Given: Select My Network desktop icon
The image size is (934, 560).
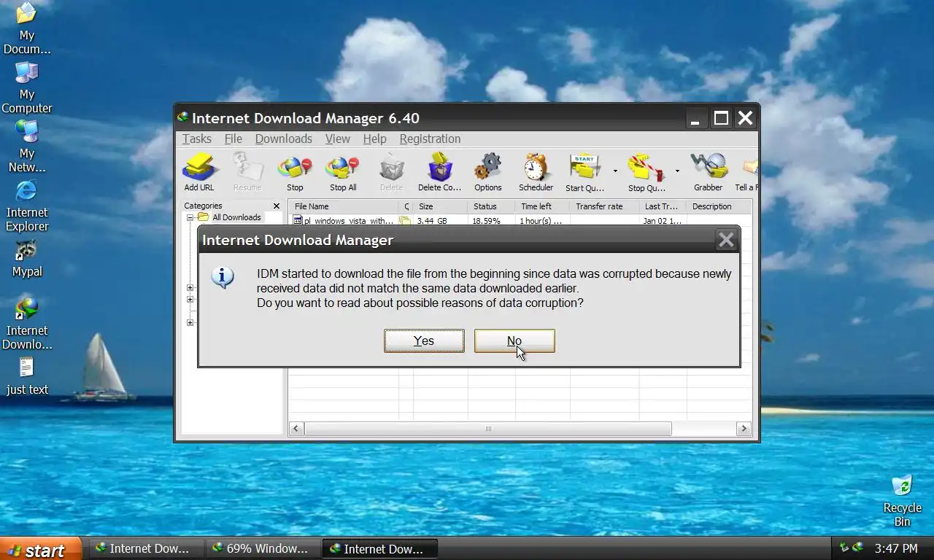Looking at the screenshot, I should [27, 147].
